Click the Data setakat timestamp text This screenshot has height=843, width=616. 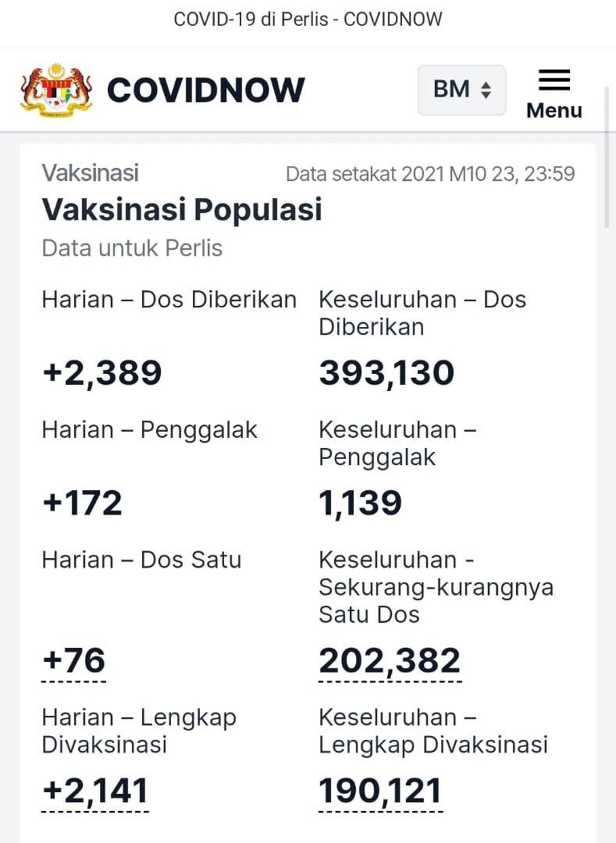point(430,174)
